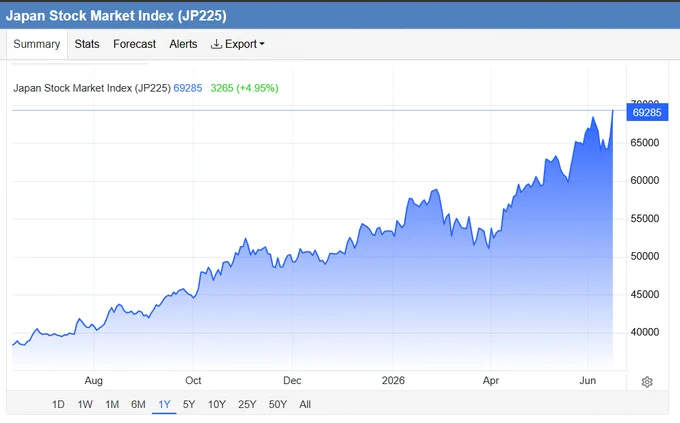
Task: Select the 1Y time range
Action: coord(164,404)
